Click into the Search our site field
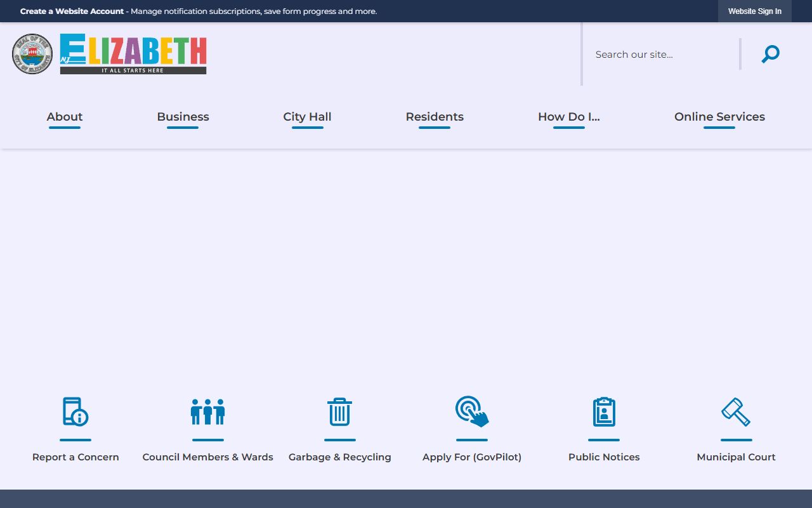This screenshot has width=812, height=508. point(663,55)
